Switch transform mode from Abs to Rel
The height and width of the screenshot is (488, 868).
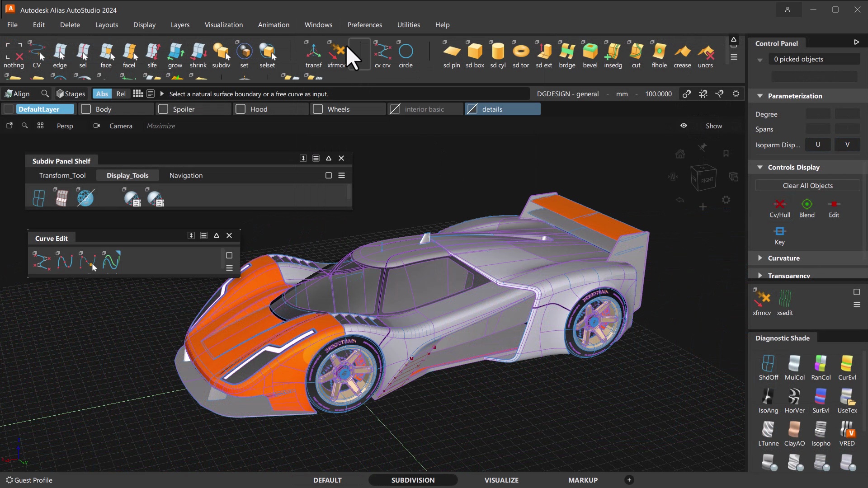[121, 94]
